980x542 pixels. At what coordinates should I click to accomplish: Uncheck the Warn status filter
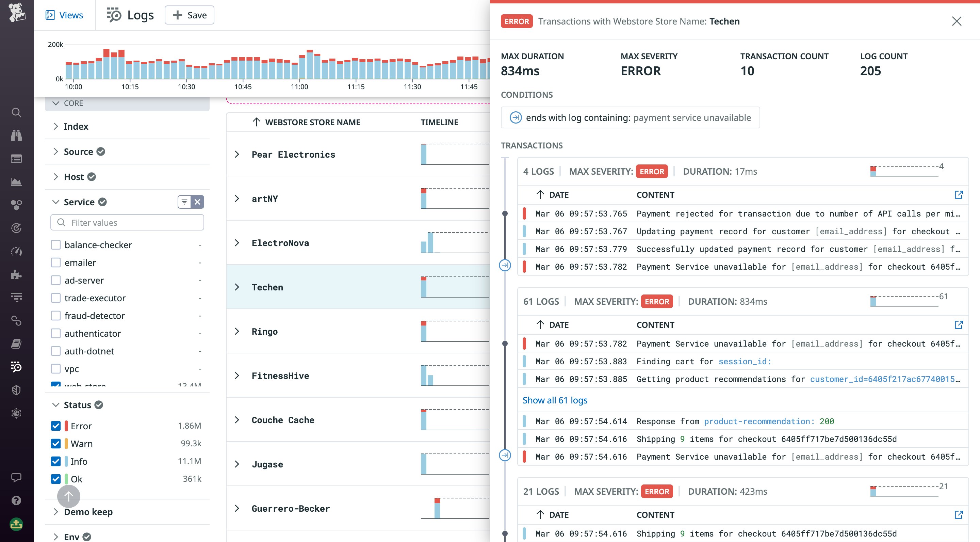(x=56, y=443)
